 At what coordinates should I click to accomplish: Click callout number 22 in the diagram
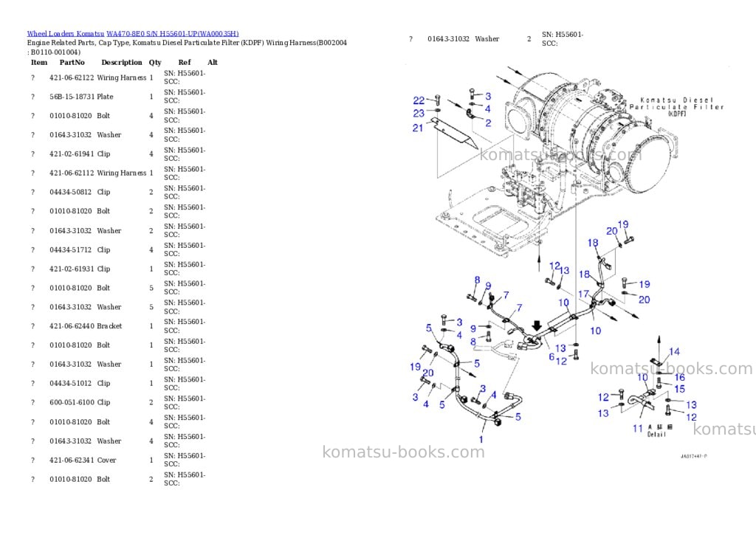(419, 100)
